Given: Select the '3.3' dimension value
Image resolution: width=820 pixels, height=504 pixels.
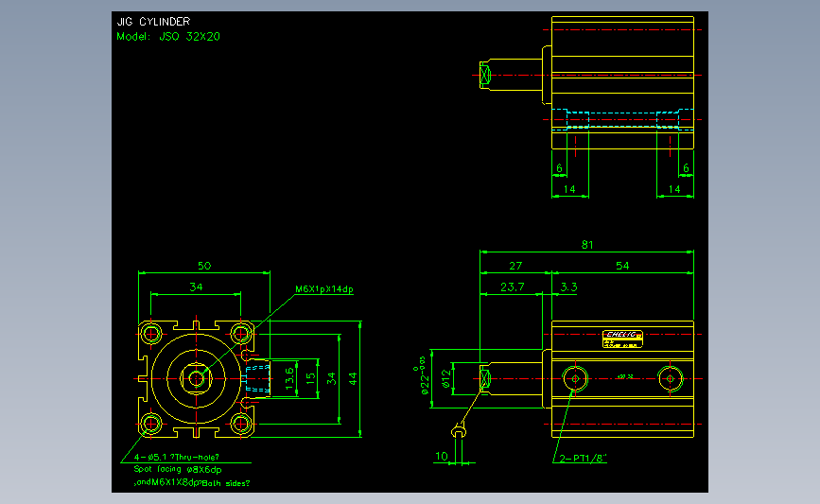Looking at the screenshot, I should pyautogui.click(x=568, y=287).
